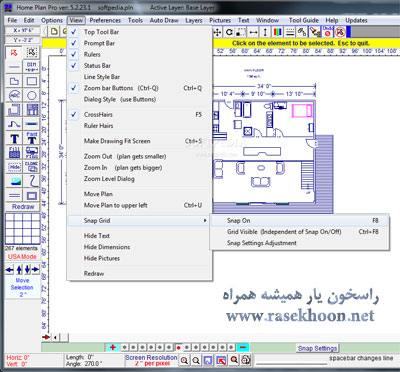Choose Grid Visible submenu entry
The height and width of the screenshot is (372, 400).
point(299,232)
